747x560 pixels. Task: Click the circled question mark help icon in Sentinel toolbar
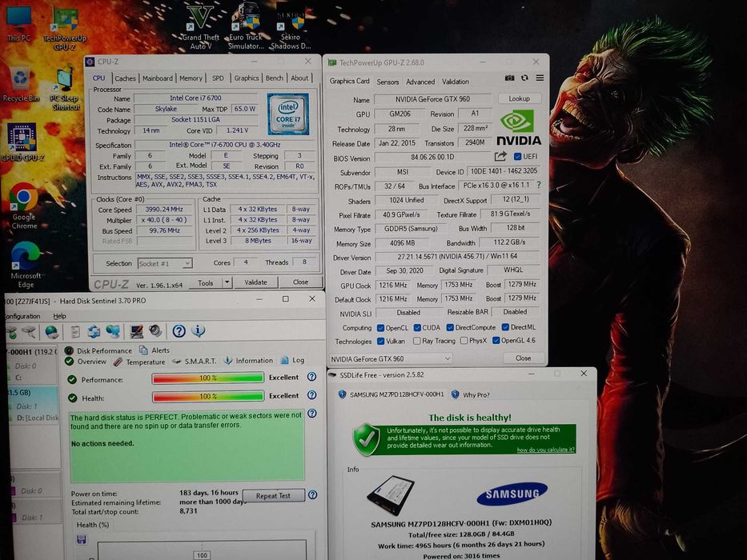(179, 331)
